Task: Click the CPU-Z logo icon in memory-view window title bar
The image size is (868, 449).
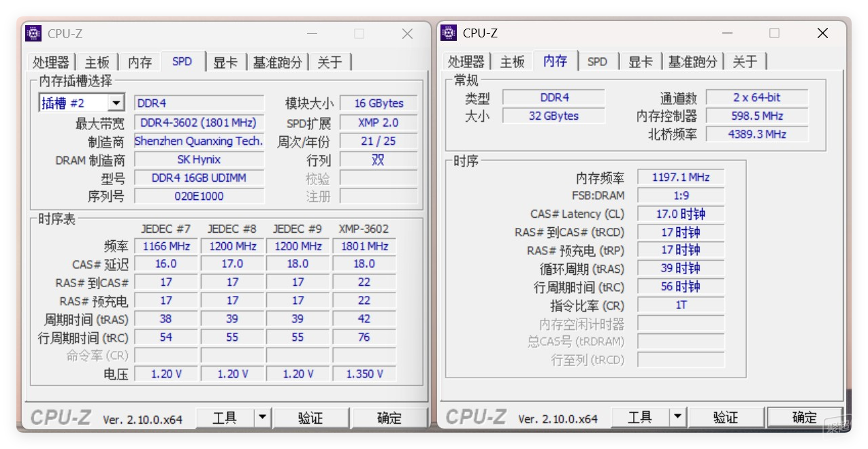Action: tap(449, 33)
